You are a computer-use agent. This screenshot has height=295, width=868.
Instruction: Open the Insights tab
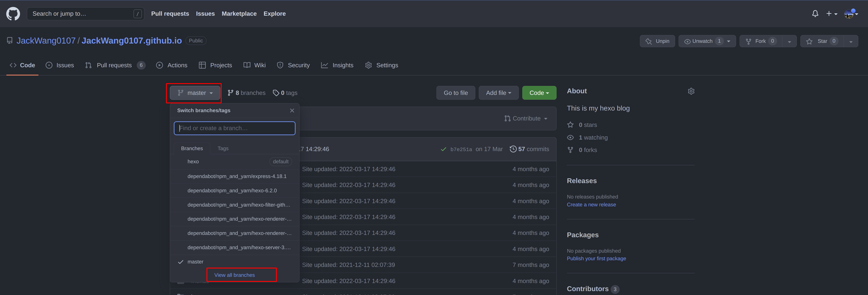click(x=337, y=65)
